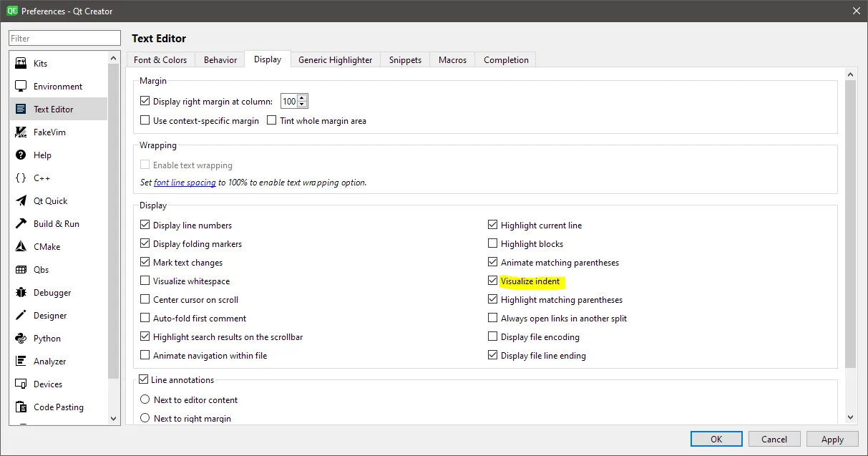Open the Qbs category icon
This screenshot has width=868, height=456.
pos(21,269)
